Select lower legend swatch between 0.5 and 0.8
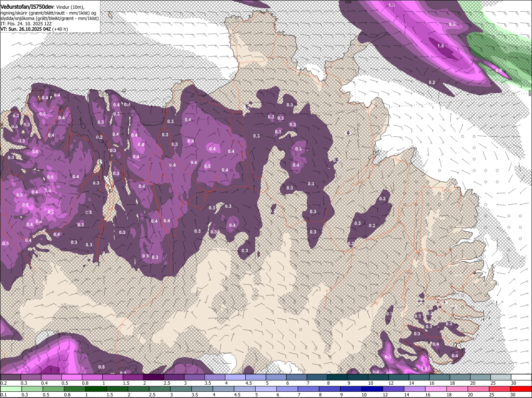The width and height of the screenshot is (532, 398). 53,389
